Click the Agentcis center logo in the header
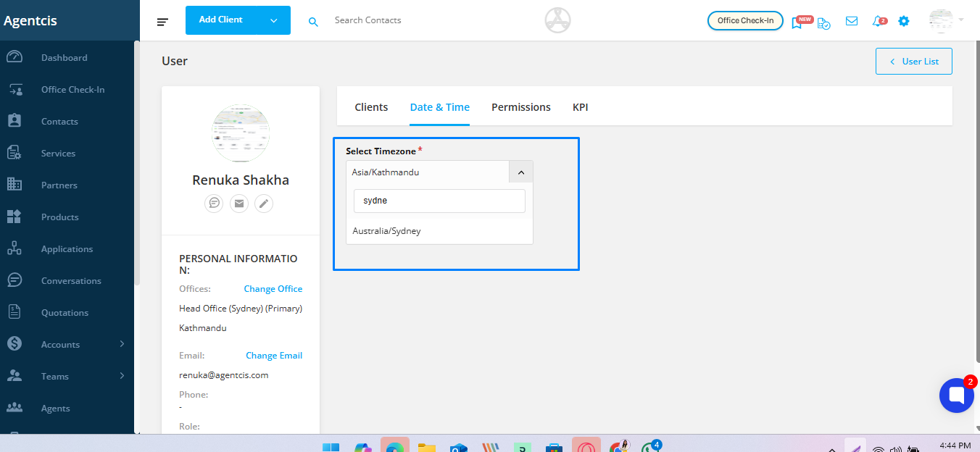 558,20
